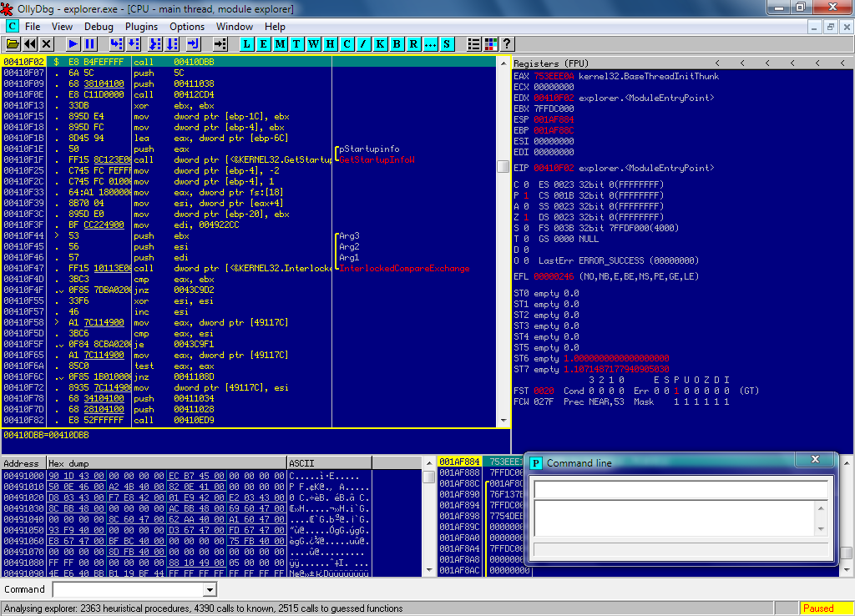Open Windows list with W button
The image size is (855, 616).
point(314,44)
